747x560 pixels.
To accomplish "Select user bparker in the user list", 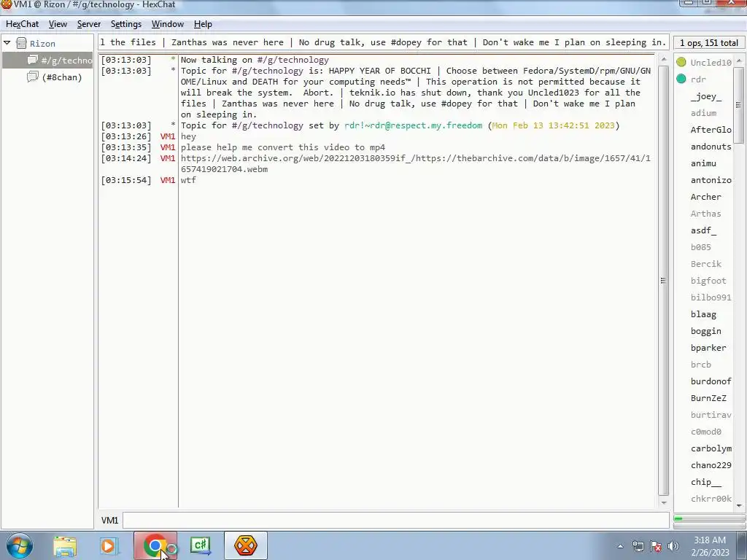I will click(x=708, y=348).
